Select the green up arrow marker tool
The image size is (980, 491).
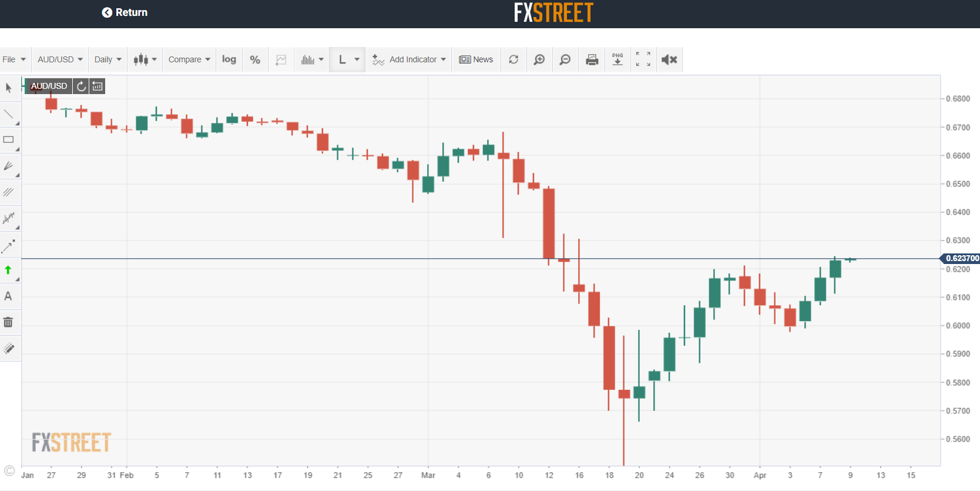(8, 270)
